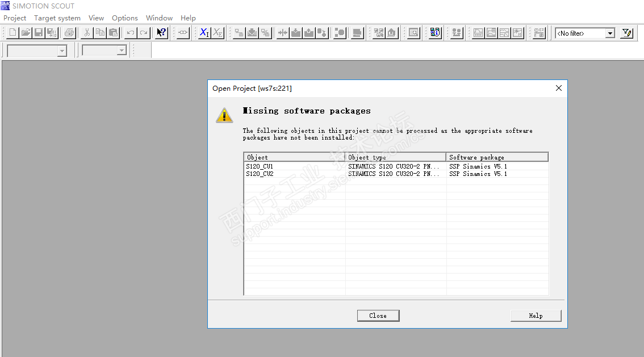This screenshot has width=644, height=357.
Task: Click the gray X-E symbol icon
Action: (x=218, y=33)
